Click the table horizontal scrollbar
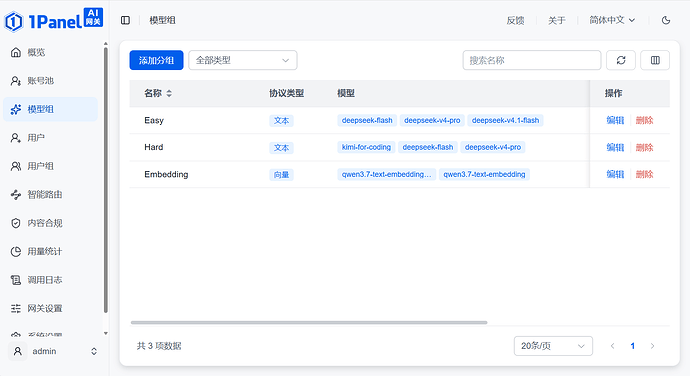 coord(309,322)
